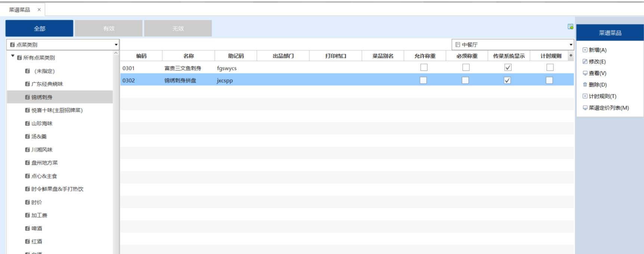Image resolution: width=644 pixels, height=254 pixels.
Task: Enable 允许称重 checkbox for item 0301
Action: click(424, 68)
